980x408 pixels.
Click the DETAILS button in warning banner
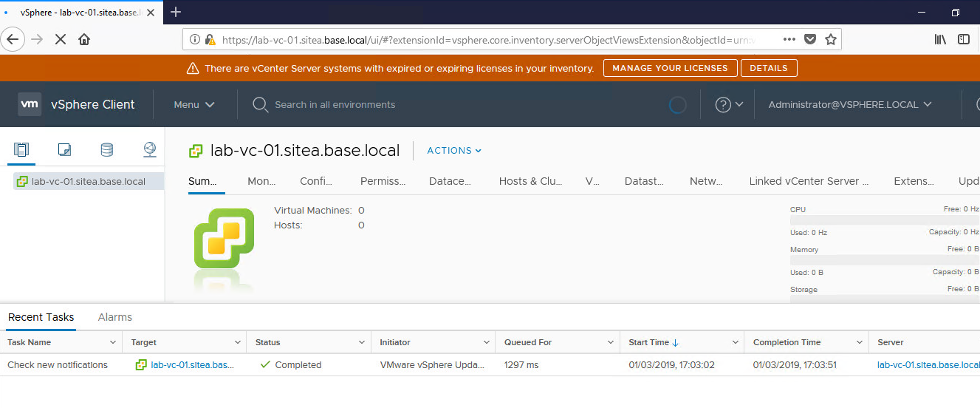coord(768,68)
